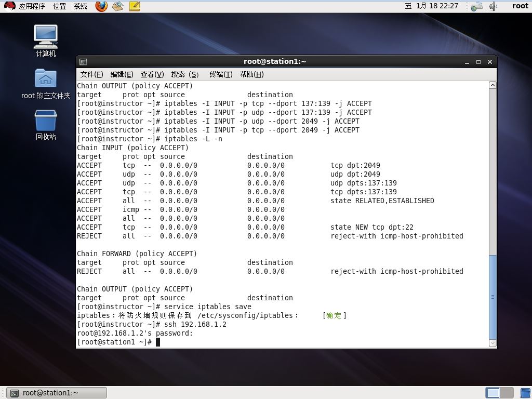Click the trash applet in the bottom panel
Viewport: 532px width, 399px height.
[526, 393]
